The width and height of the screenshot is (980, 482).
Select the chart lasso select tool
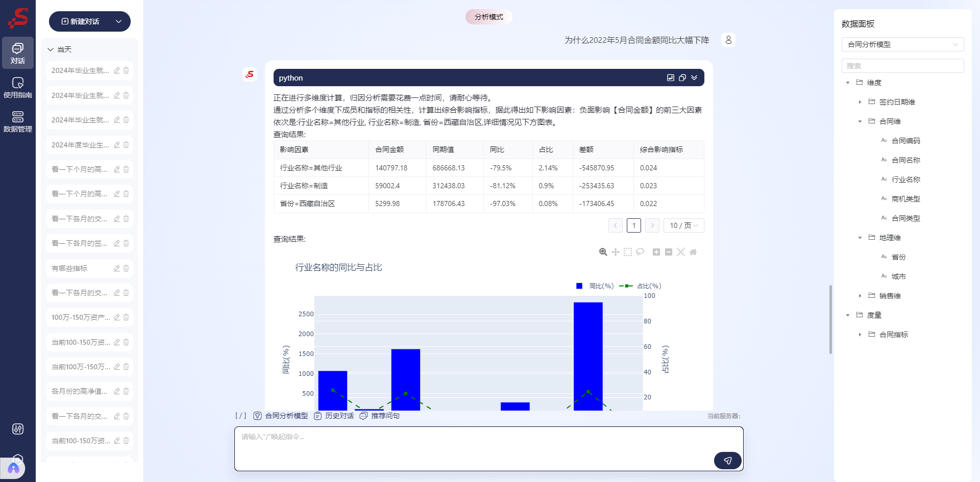640,252
